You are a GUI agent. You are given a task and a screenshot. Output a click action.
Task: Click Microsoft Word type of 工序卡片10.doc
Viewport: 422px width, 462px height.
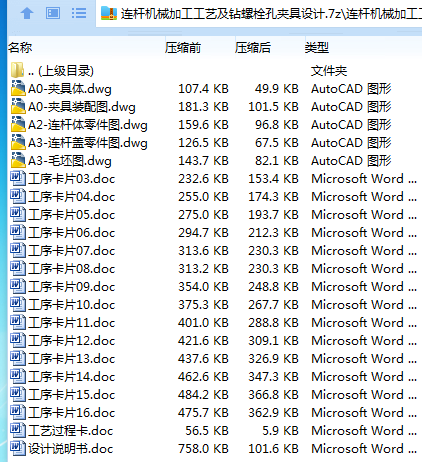click(364, 305)
